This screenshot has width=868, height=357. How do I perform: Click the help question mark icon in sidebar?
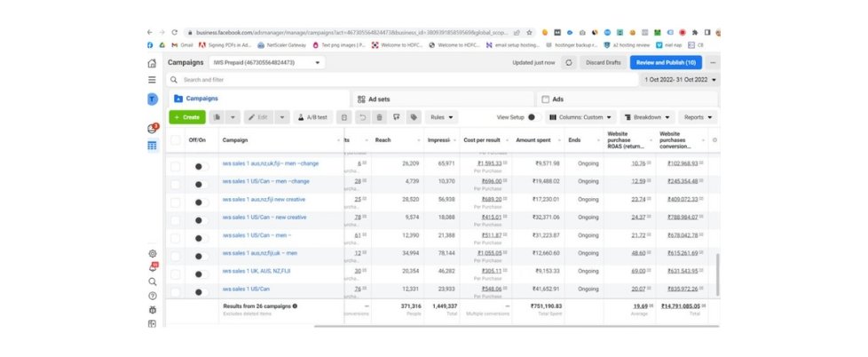pyautogui.click(x=152, y=295)
